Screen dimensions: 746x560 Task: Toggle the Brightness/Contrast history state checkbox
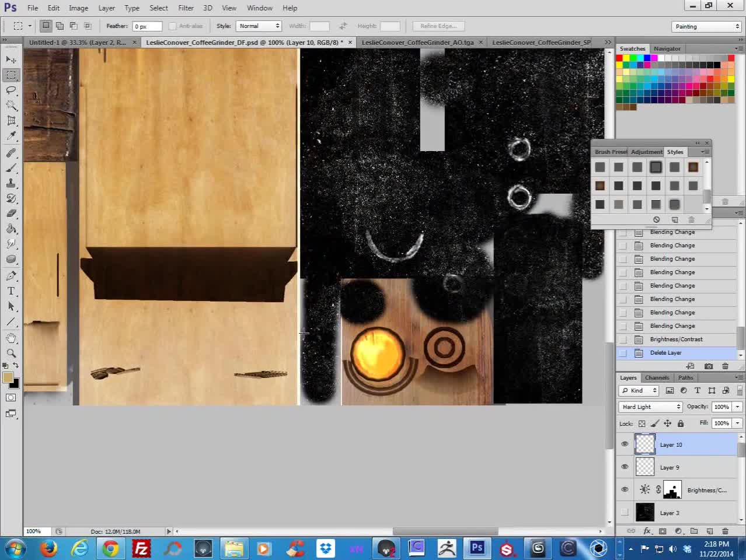click(623, 339)
